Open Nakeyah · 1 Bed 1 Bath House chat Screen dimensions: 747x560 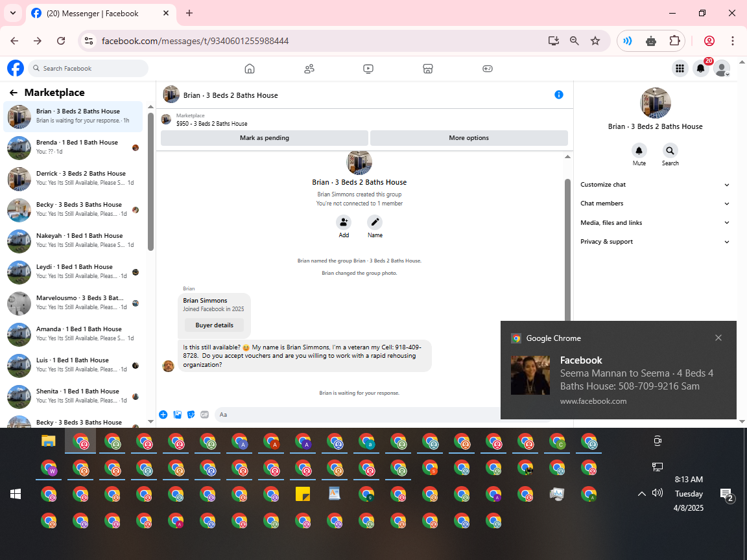click(x=73, y=241)
